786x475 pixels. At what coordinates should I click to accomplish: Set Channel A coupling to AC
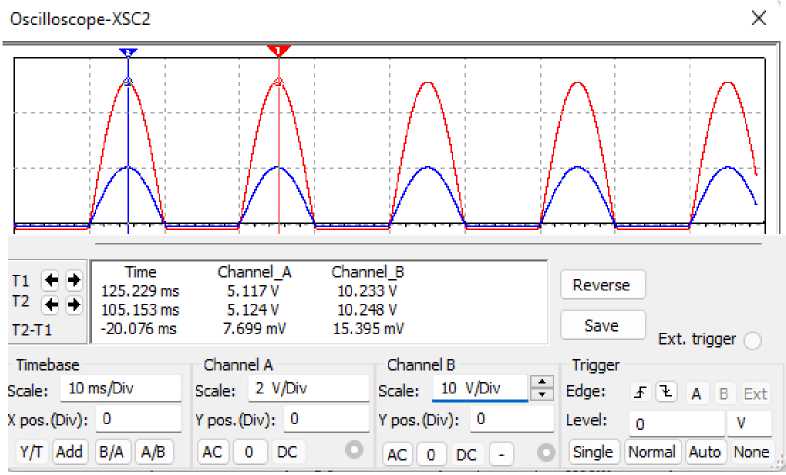click(212, 452)
